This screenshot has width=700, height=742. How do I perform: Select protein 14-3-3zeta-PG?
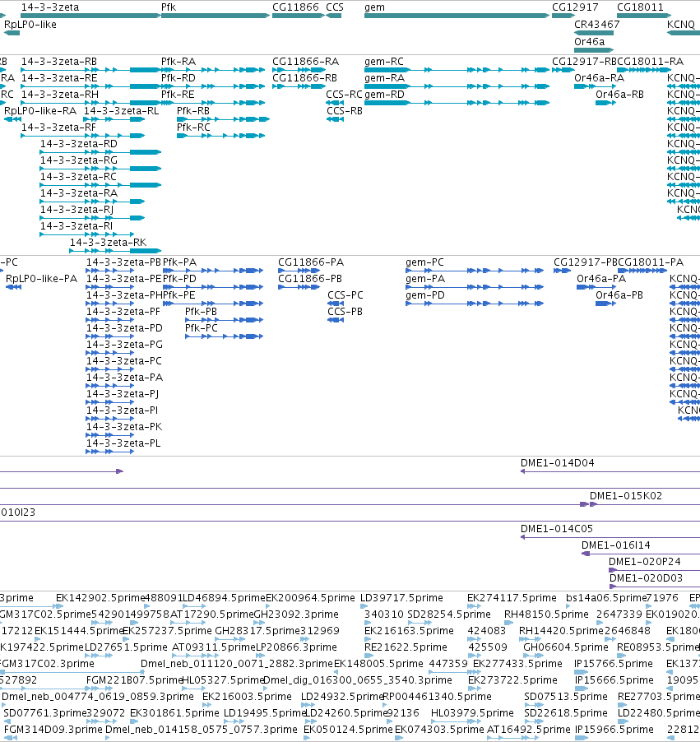124,345
